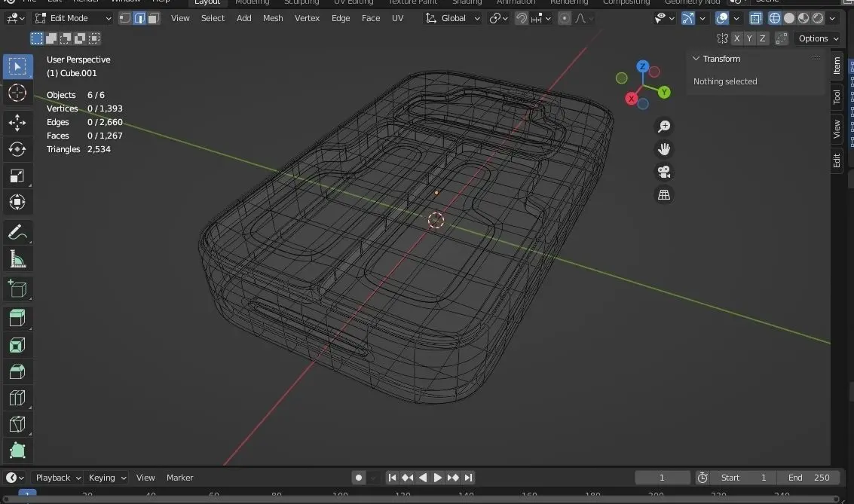Open the Edit Mode dropdown
The image size is (854, 504).
pos(72,19)
